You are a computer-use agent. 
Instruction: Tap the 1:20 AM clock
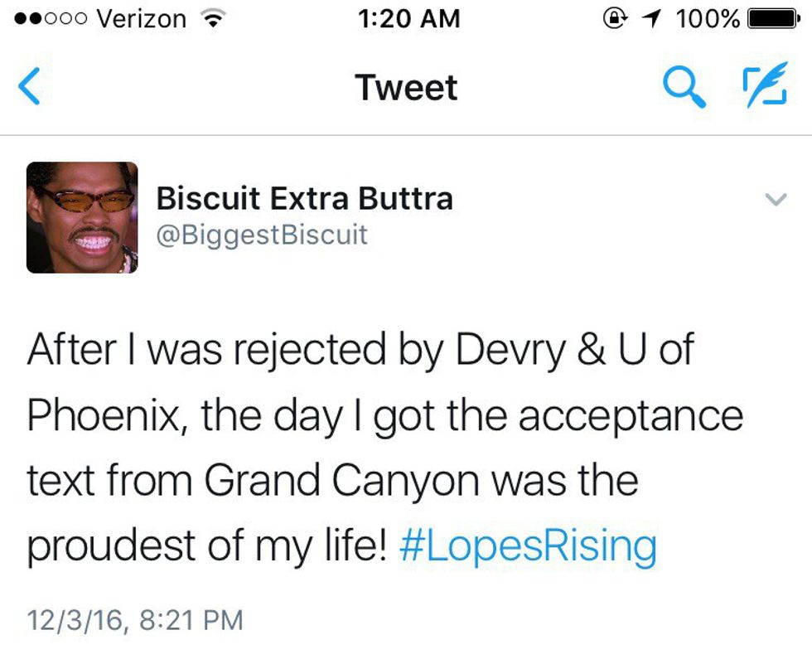408,18
